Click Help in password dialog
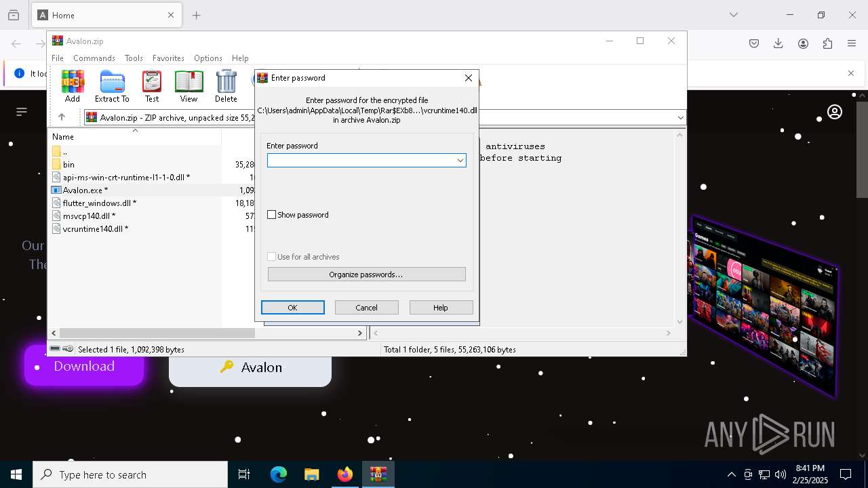The image size is (868, 488). click(441, 308)
